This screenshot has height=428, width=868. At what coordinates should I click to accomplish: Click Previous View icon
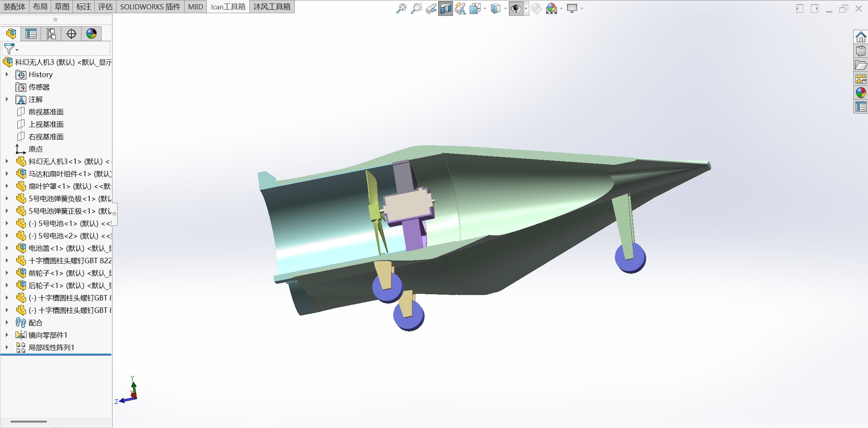pos(431,9)
